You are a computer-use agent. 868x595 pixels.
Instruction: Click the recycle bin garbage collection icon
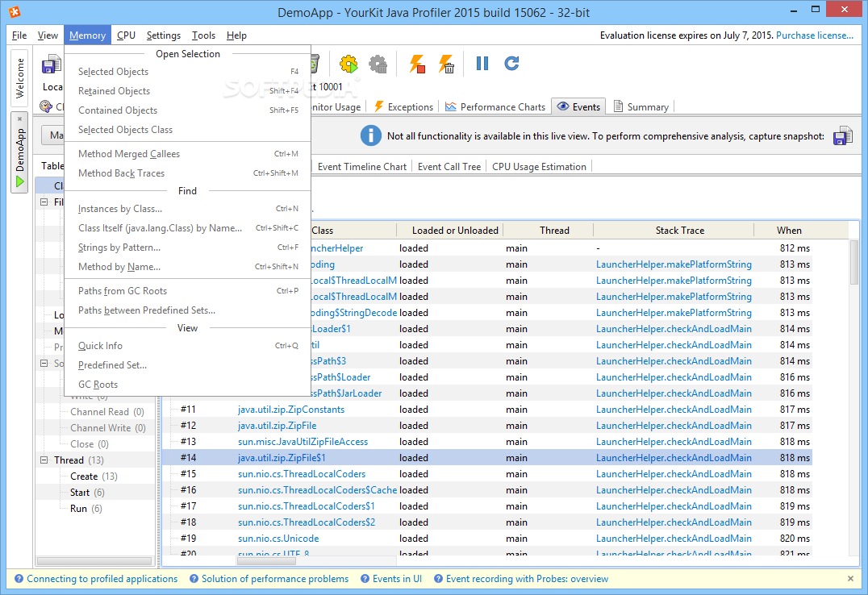(315, 64)
